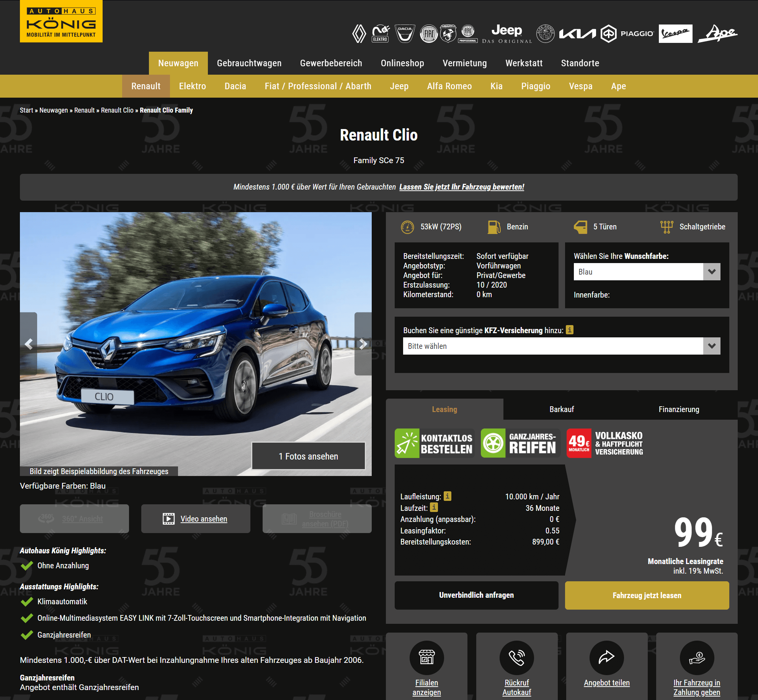The image size is (758, 700).
Task: Click the 360° Ansicht button
Action: [x=74, y=518]
